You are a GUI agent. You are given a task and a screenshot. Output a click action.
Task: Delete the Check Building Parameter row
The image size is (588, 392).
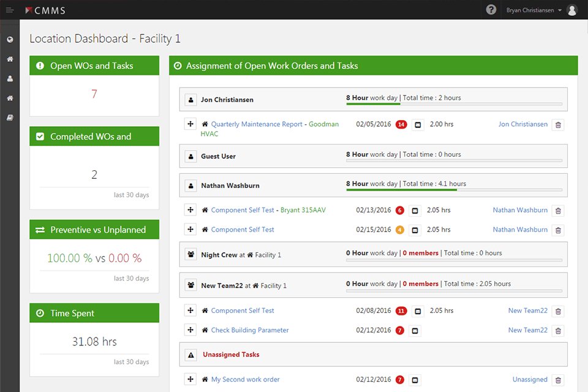pos(558,331)
